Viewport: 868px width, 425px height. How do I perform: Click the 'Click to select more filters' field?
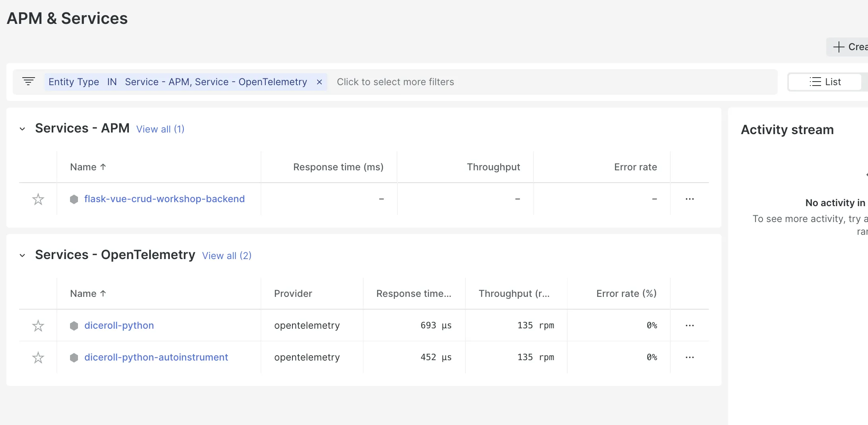pos(395,82)
